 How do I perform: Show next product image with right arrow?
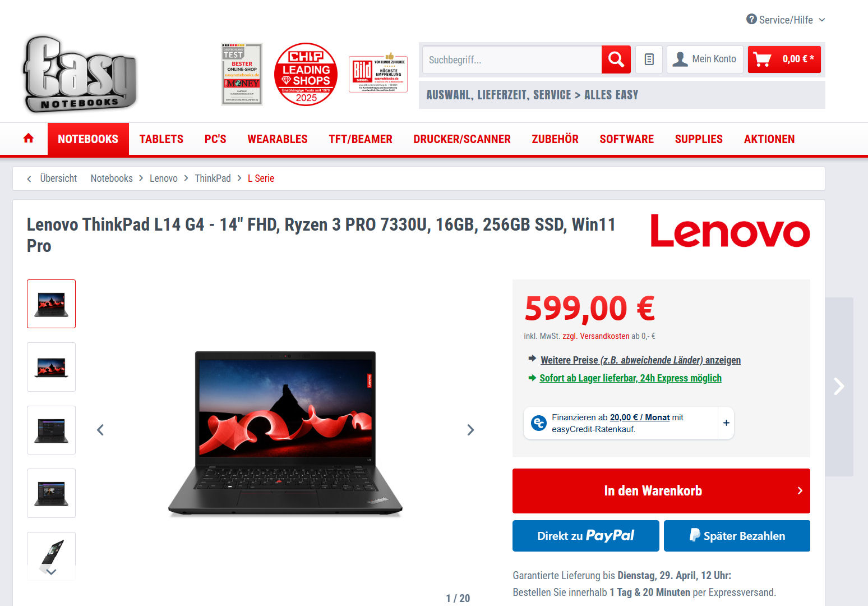pos(470,430)
